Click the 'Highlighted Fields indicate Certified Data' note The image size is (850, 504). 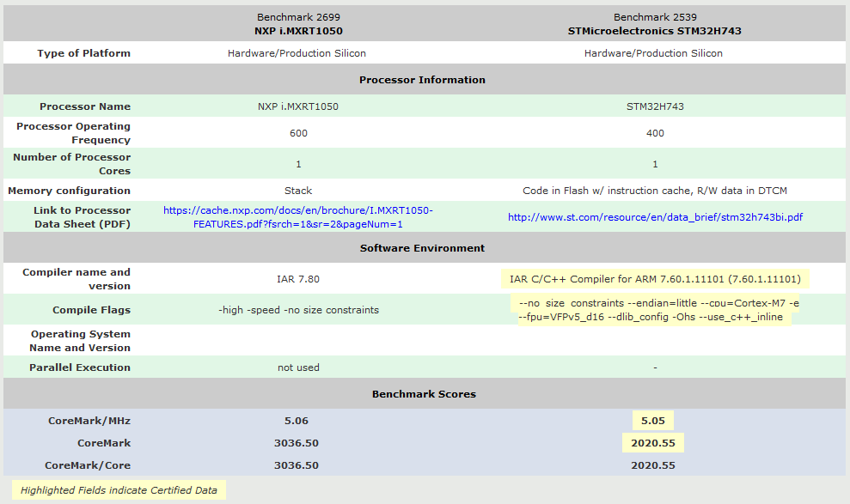[119, 490]
